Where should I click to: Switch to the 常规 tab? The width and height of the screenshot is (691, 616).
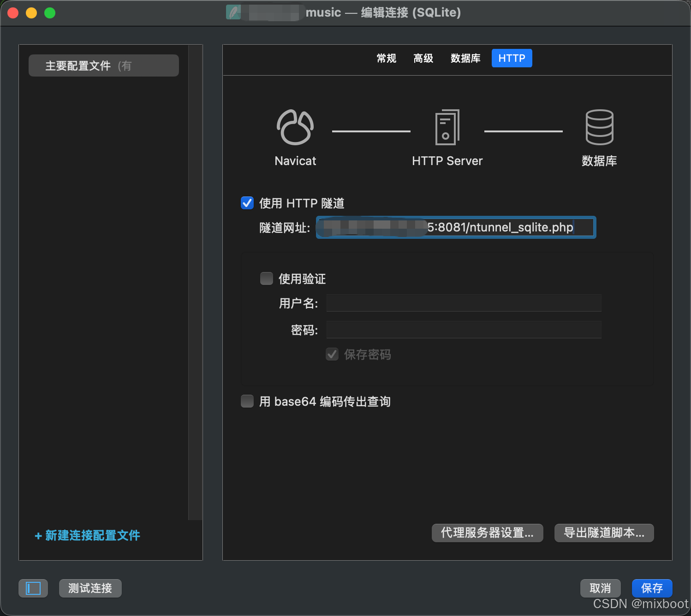tap(387, 58)
